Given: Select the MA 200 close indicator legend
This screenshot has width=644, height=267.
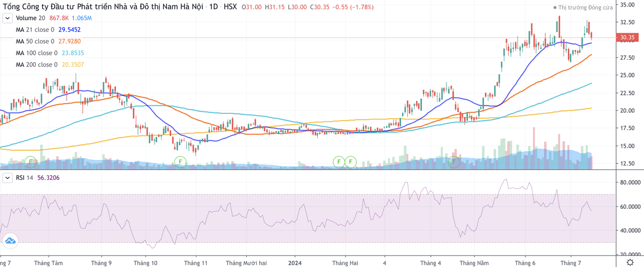Looking at the screenshot, I should (36, 65).
